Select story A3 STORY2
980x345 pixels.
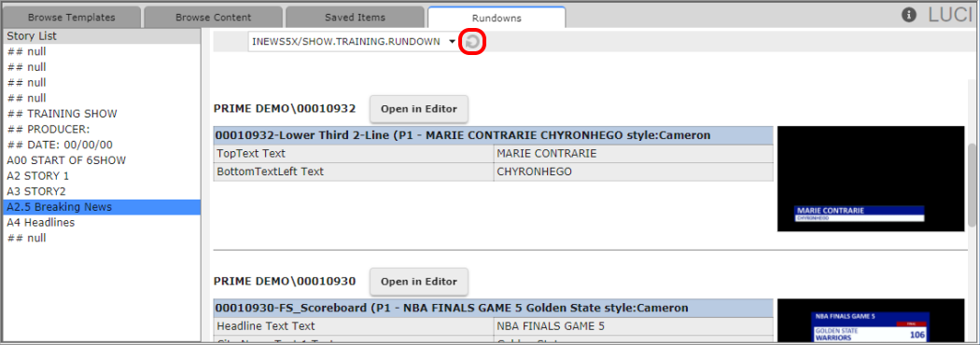click(101, 191)
